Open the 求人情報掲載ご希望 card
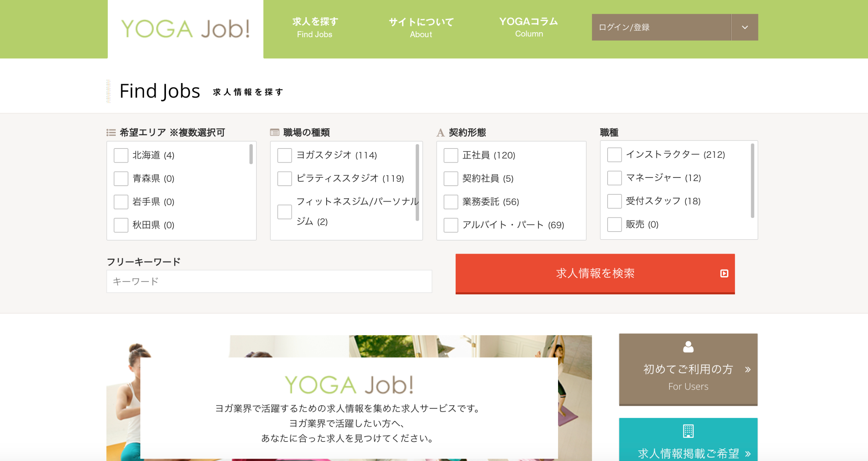Viewport: 868px width, 461px height. (x=688, y=439)
